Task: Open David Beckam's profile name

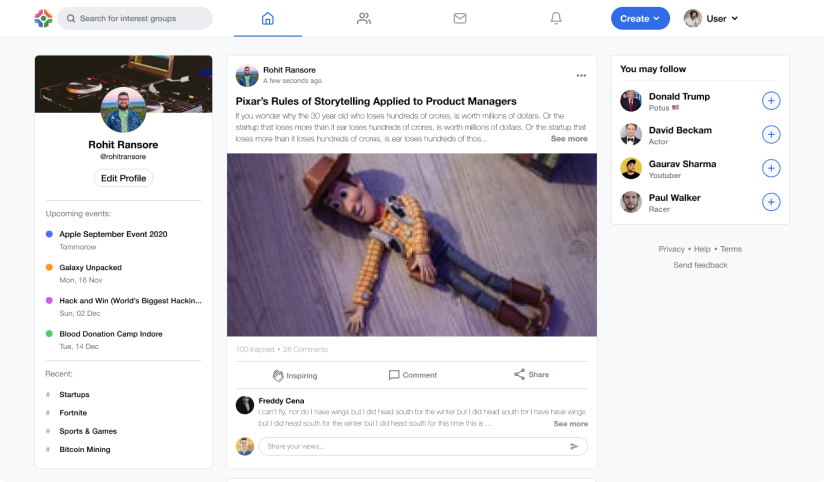Action: click(680, 130)
